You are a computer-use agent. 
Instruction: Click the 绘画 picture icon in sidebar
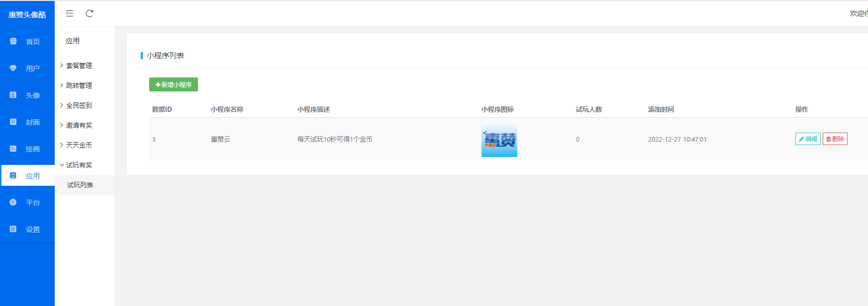pos(13,149)
